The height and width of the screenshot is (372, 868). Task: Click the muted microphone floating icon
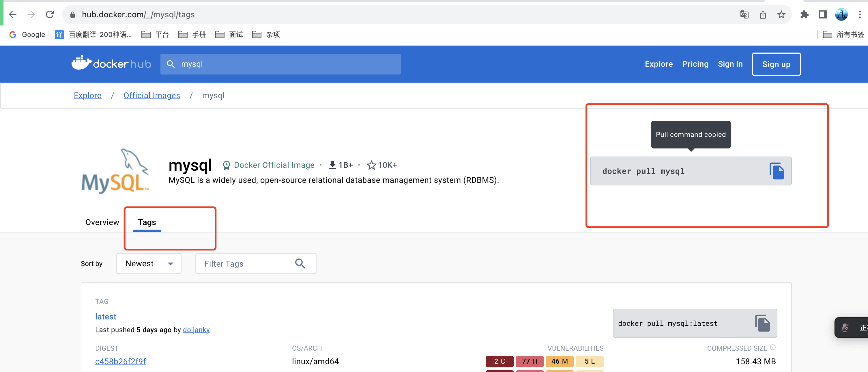[x=844, y=328]
